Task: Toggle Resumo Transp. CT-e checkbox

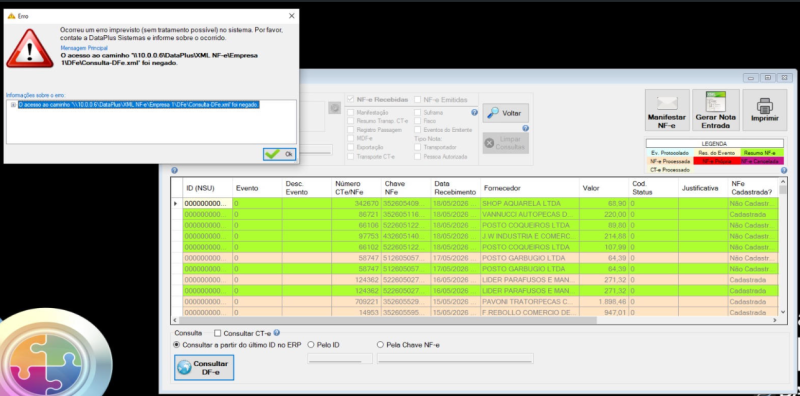Action: coord(351,121)
